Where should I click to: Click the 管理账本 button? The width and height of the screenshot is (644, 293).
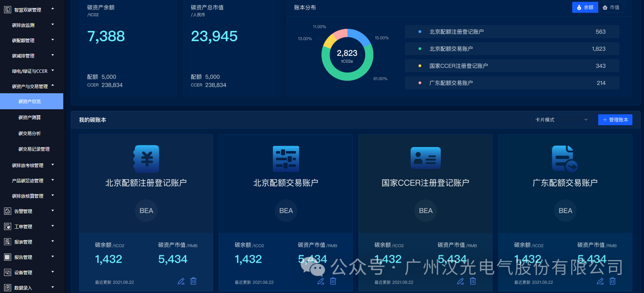coord(615,120)
